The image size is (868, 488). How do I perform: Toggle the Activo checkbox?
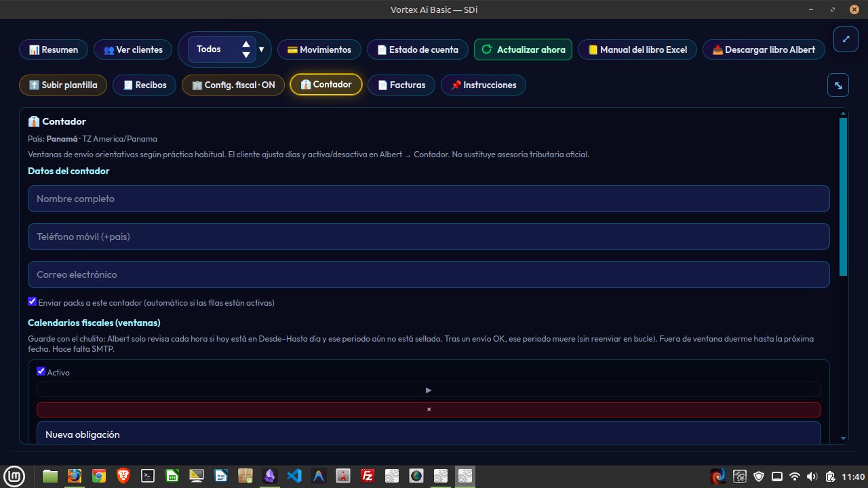point(41,371)
